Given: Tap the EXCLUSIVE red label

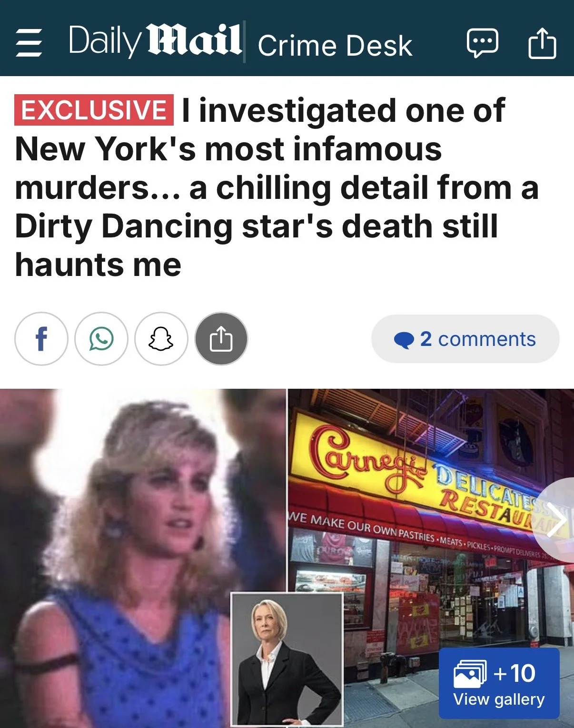Looking at the screenshot, I should tap(94, 110).
